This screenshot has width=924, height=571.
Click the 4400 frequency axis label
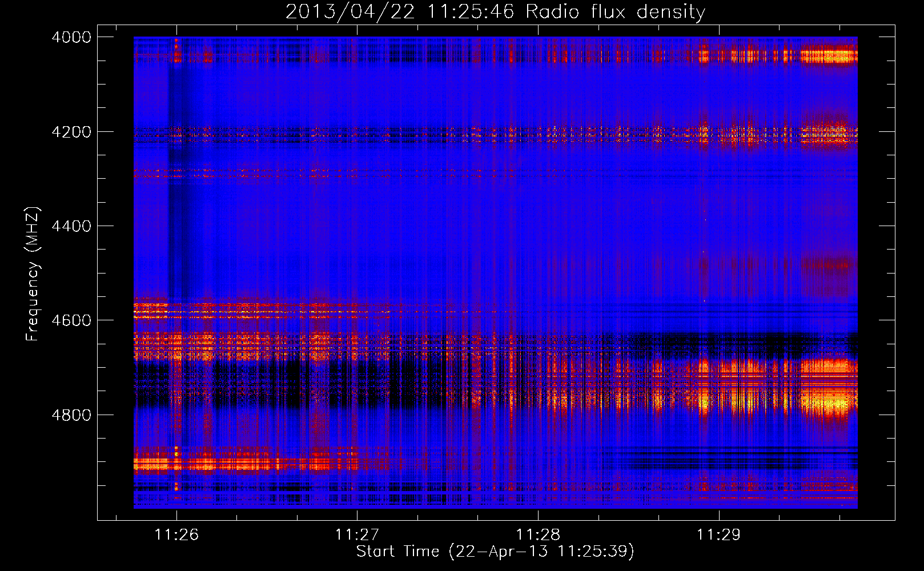coord(71,226)
